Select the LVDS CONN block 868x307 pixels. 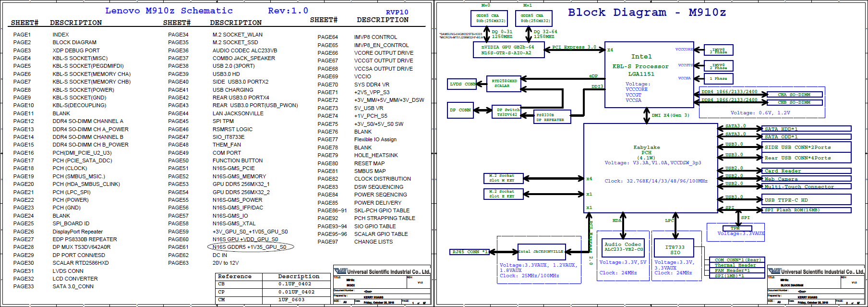[x=462, y=84]
